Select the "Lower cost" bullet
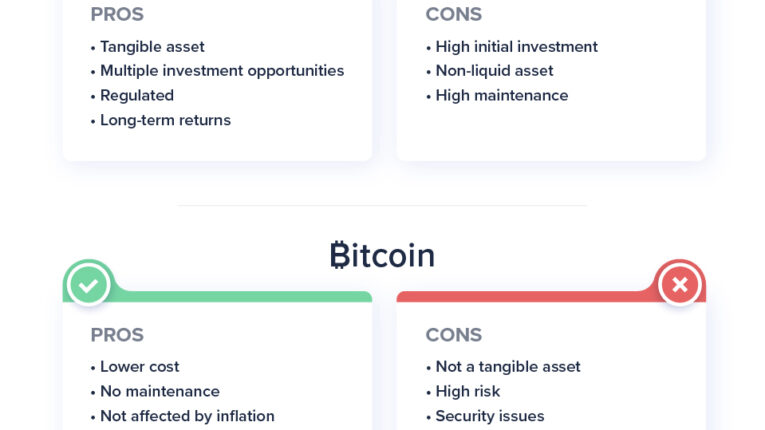This screenshot has width=765, height=430. (x=140, y=367)
